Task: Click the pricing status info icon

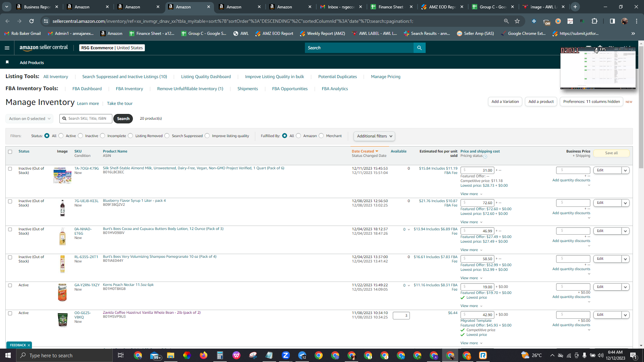Action: pyautogui.click(x=485, y=156)
